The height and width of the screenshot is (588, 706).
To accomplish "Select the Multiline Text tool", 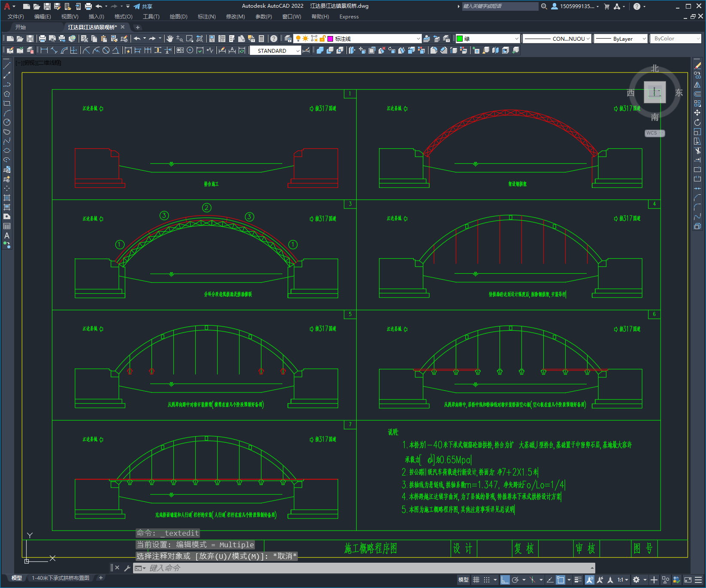I will click(x=7, y=235).
